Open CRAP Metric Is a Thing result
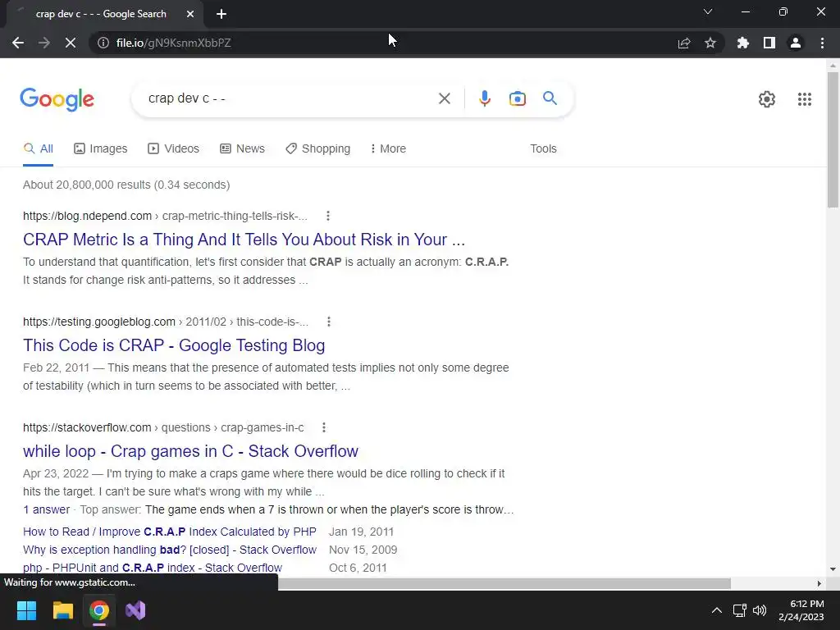840x630 pixels. click(244, 240)
